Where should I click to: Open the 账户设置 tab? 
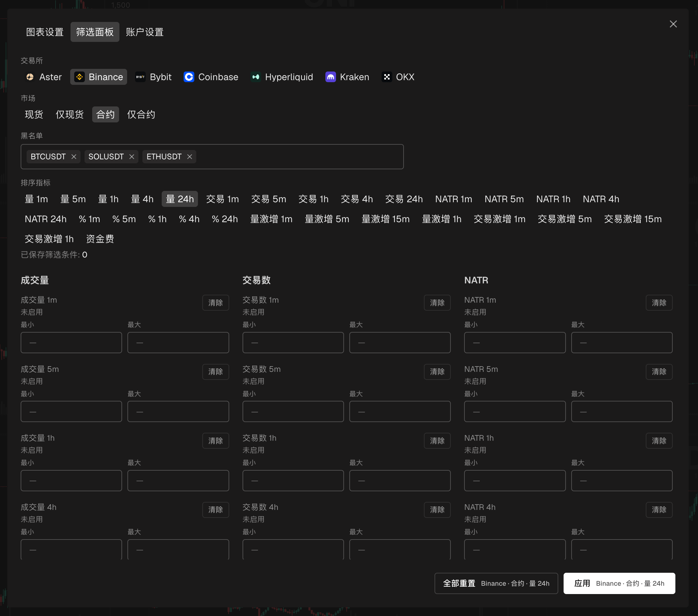145,32
